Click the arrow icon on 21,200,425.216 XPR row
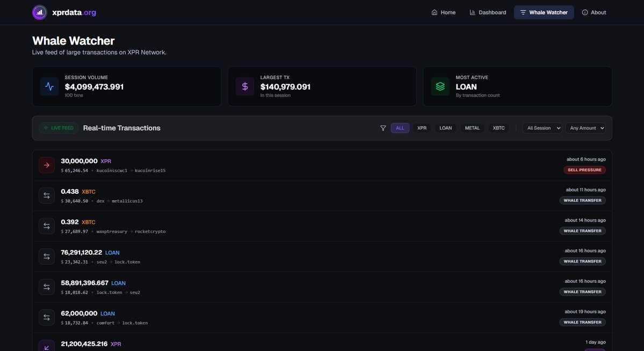This screenshot has width=644, height=351. tap(47, 346)
